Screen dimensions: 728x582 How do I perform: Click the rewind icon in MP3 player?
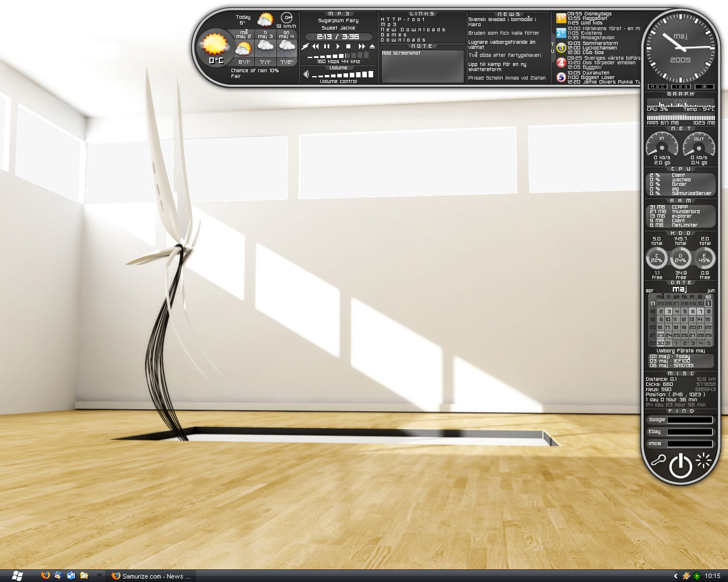(x=315, y=46)
